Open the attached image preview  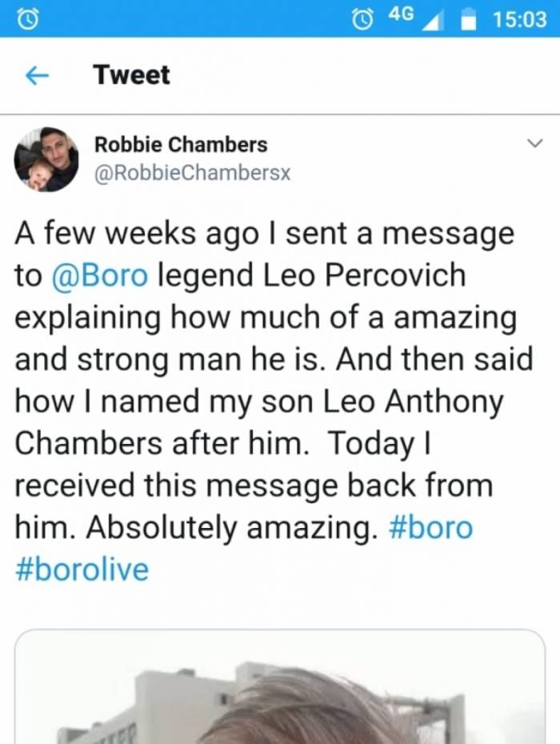point(280,686)
